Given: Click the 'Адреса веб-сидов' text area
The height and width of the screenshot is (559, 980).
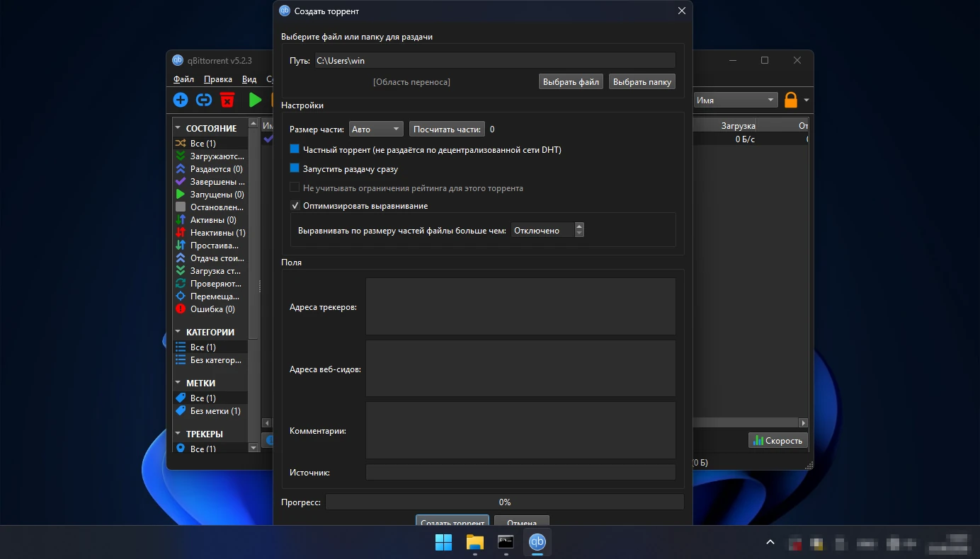Looking at the screenshot, I should tap(520, 369).
